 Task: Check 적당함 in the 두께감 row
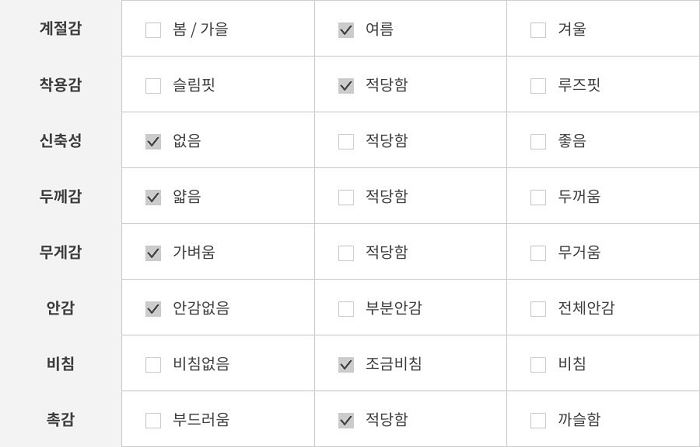tap(346, 197)
